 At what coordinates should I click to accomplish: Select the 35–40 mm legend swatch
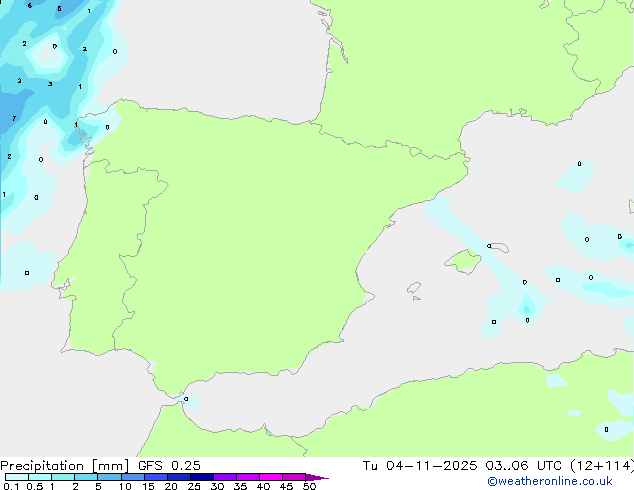coord(247,477)
